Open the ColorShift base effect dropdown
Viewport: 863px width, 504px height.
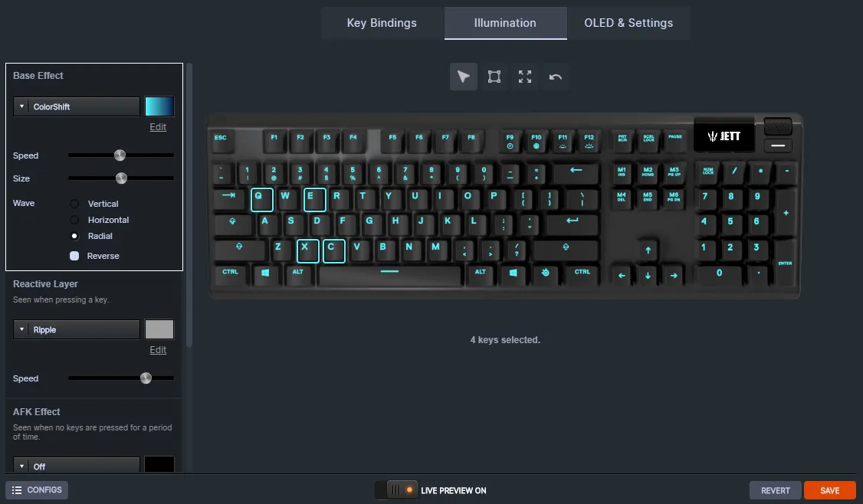(77, 106)
